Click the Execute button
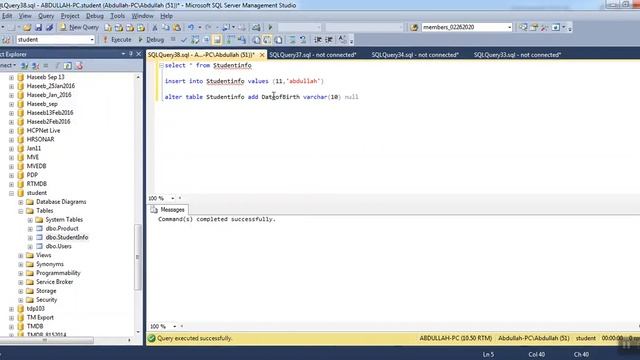This screenshot has width=640, height=360. click(117, 40)
